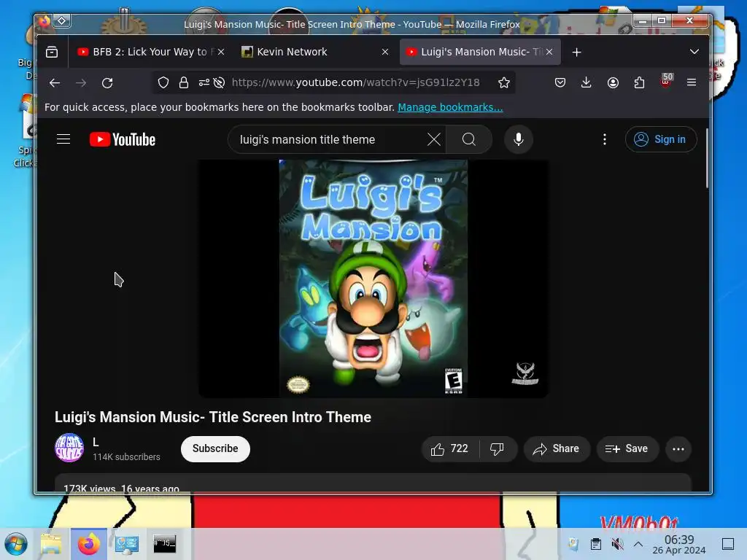
Task: Open more actions ellipsis menu
Action: [x=678, y=449]
